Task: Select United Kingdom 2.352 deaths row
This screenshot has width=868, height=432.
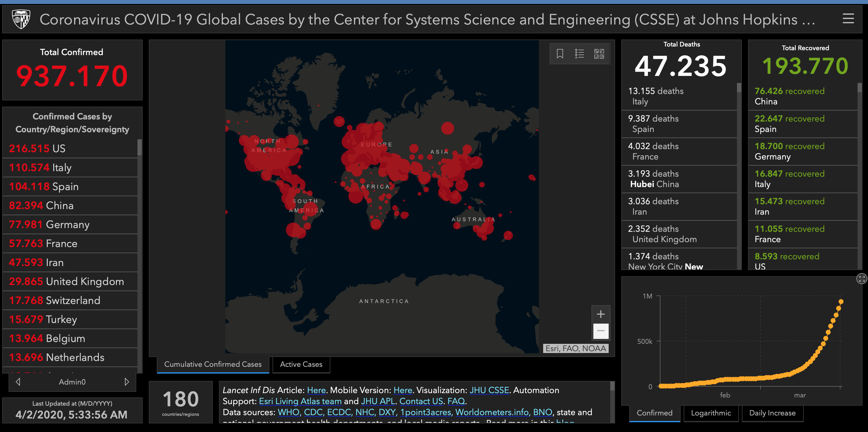Action: [679, 234]
